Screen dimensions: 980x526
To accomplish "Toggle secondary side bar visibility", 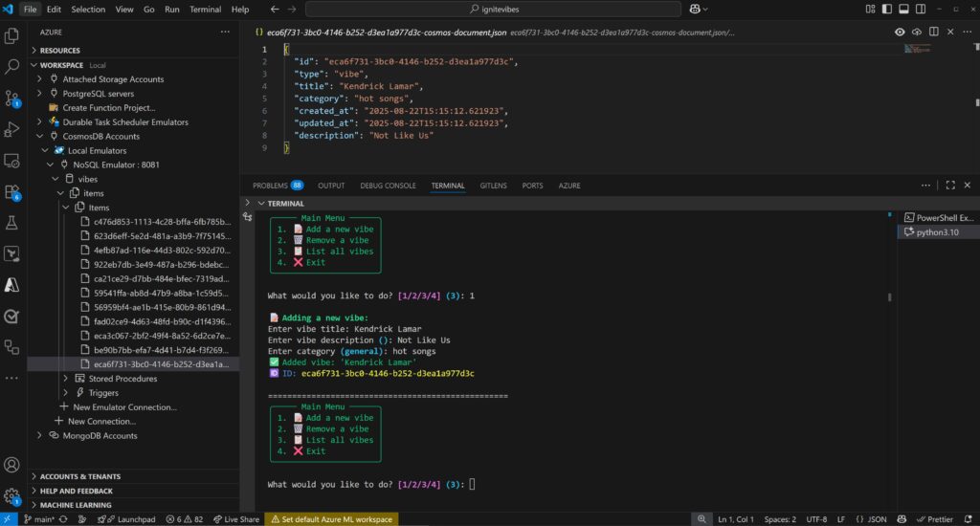I will tap(921, 10).
